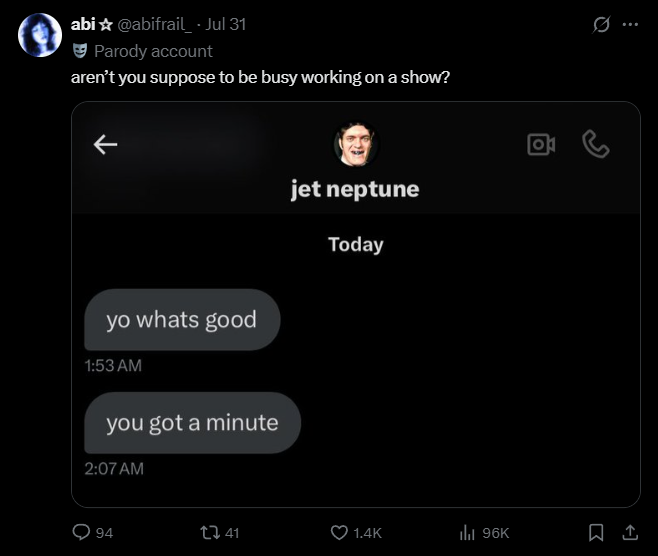658x556 pixels.
Task: Click the Grok icon beside more options
Action: pyautogui.click(x=602, y=25)
